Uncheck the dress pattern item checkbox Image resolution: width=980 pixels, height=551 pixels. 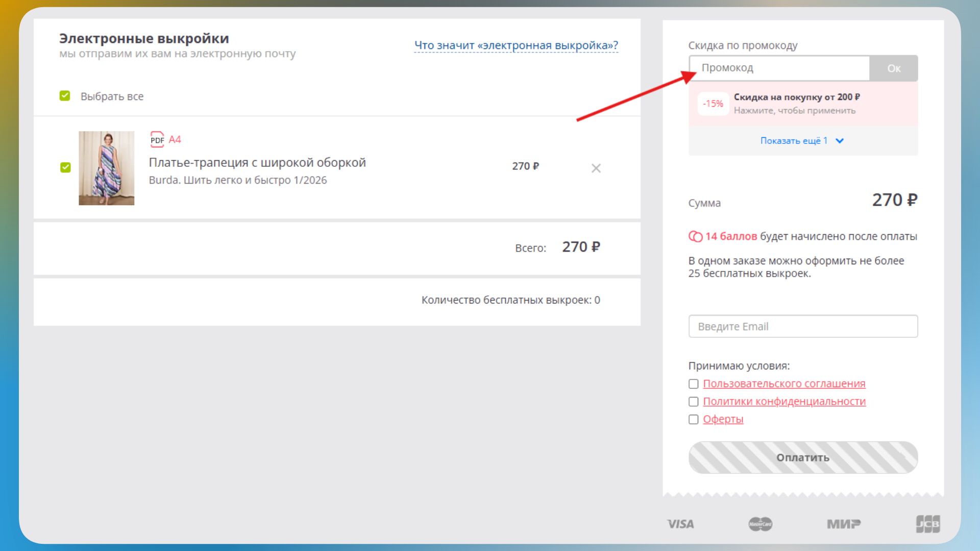click(65, 167)
